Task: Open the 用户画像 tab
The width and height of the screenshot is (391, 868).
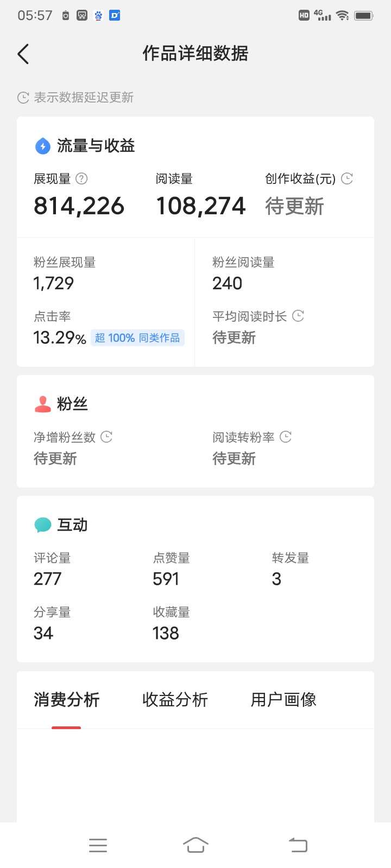Action: click(x=283, y=700)
